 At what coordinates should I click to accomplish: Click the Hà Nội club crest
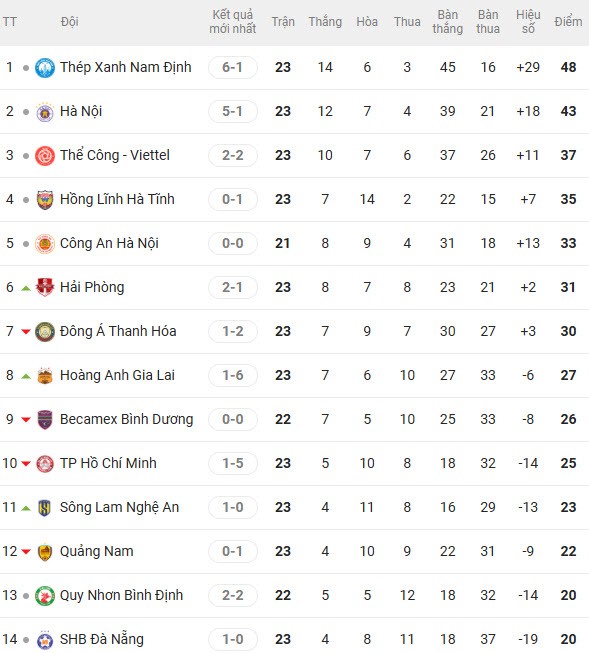[45, 112]
